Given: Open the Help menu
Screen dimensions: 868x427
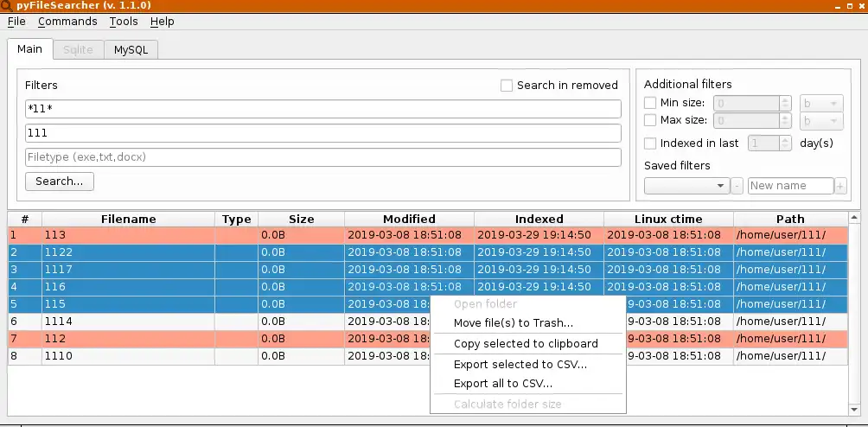Looking at the screenshot, I should (163, 22).
